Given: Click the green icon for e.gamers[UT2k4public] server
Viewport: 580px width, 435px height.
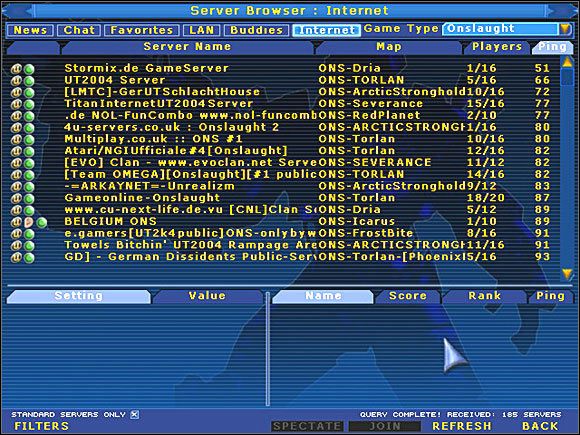Looking at the screenshot, I should (x=29, y=234).
